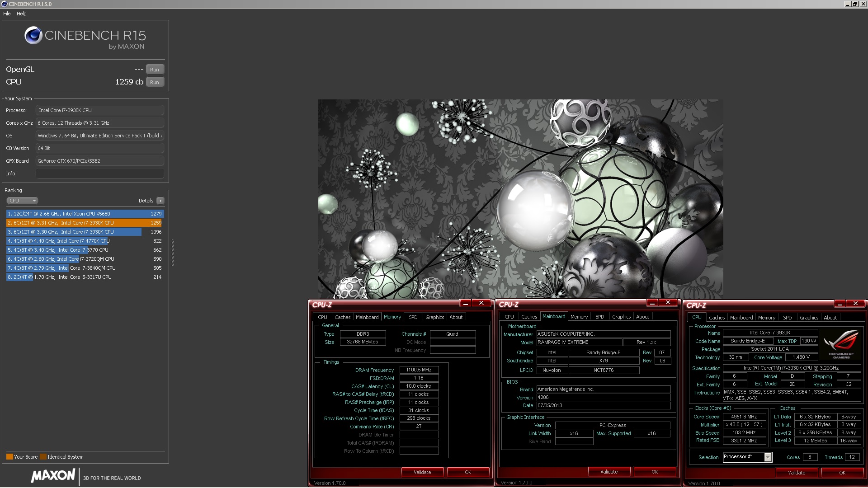Select ranking entry i7-3840QM CPU
Screen dimensions: 868x488
coord(85,268)
